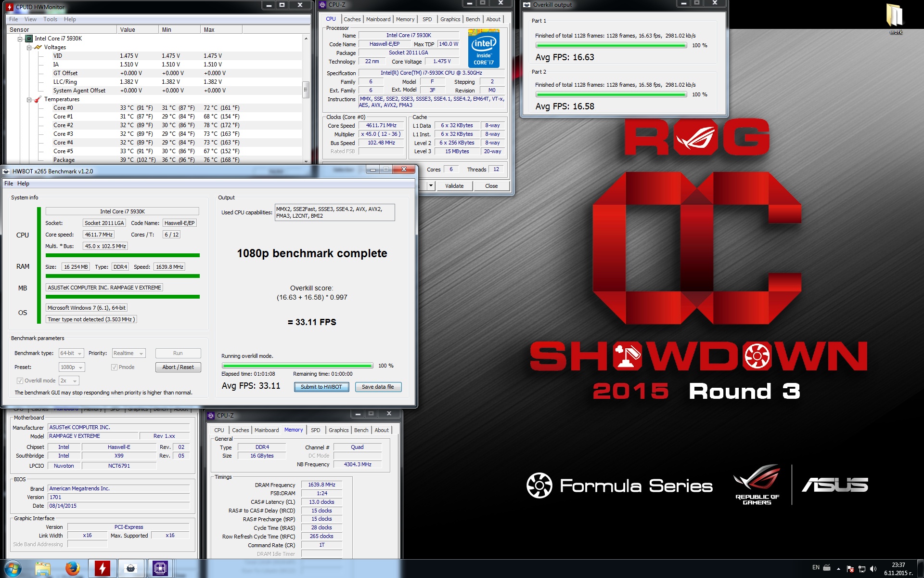
Task: Click the Close button in CPU-Z
Action: (x=491, y=186)
